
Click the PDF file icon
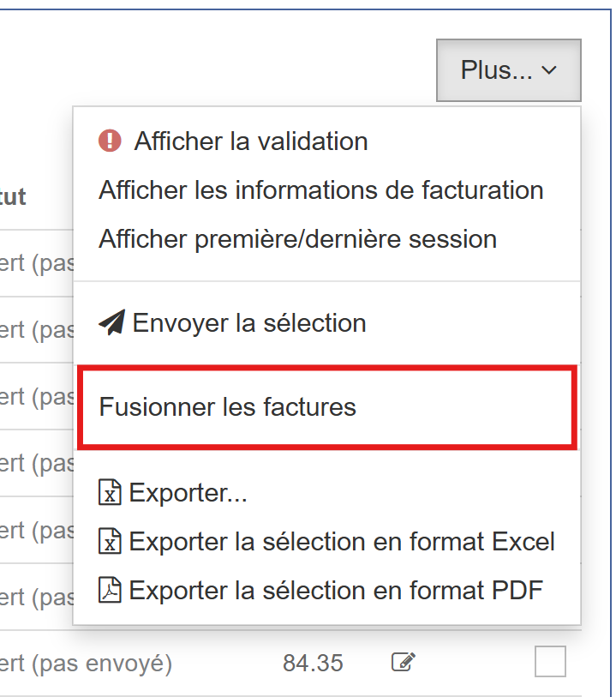[x=110, y=590]
